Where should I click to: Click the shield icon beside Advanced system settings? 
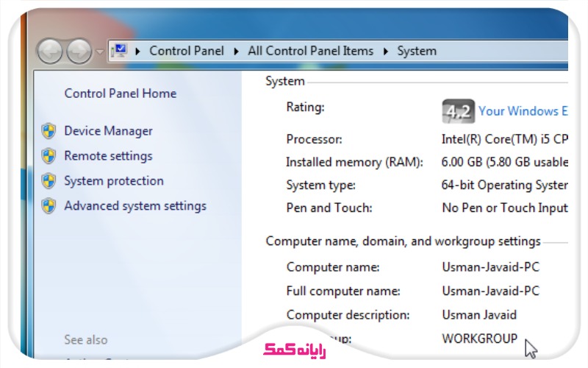tap(49, 206)
